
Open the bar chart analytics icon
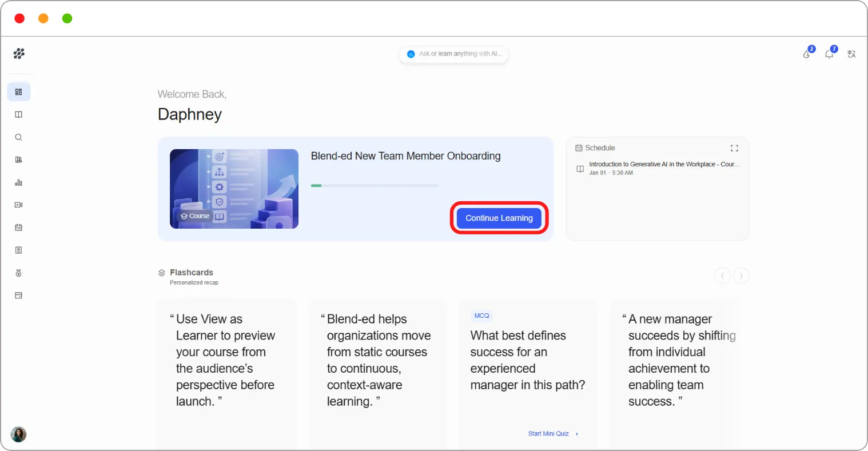pyautogui.click(x=18, y=182)
